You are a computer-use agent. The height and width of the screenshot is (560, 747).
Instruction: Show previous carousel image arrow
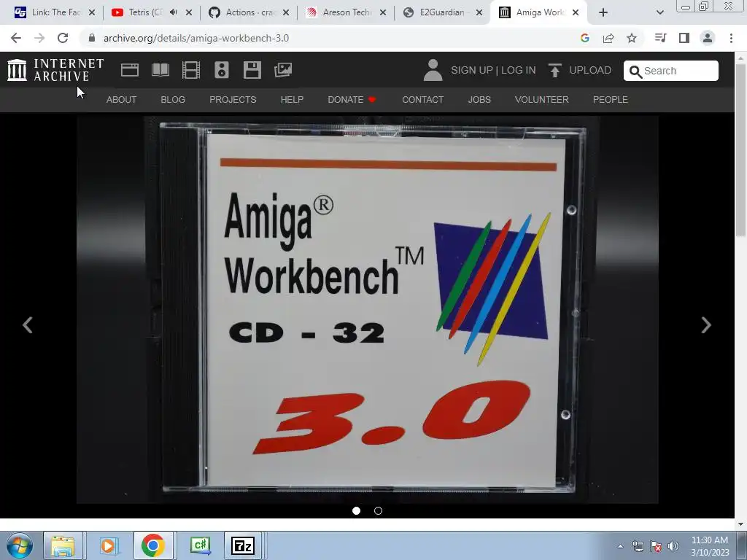tap(28, 325)
